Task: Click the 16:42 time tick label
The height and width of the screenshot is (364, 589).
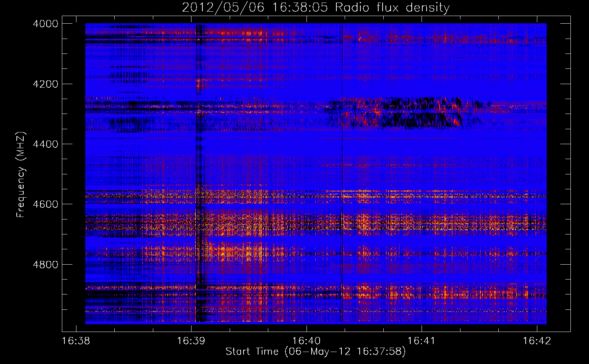Action: point(537,341)
